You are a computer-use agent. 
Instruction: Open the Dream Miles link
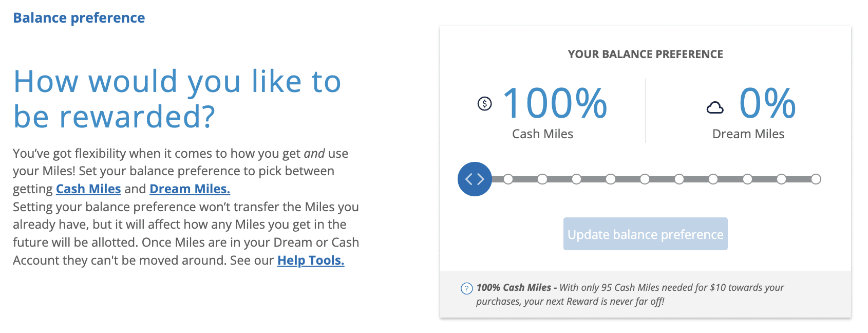coord(190,189)
